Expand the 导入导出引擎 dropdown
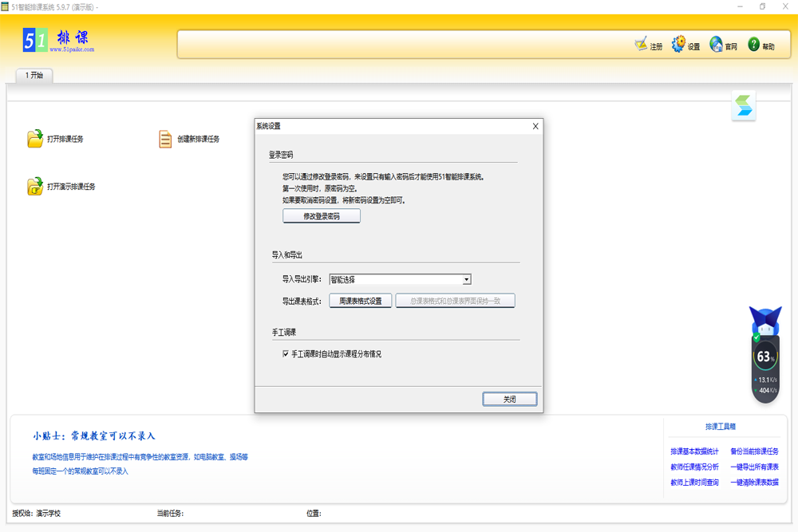 tap(467, 279)
